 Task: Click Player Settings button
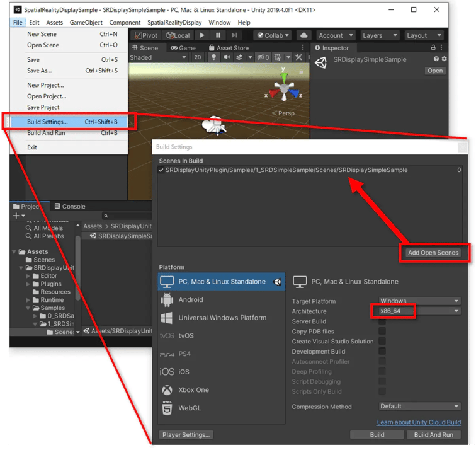[186, 435]
